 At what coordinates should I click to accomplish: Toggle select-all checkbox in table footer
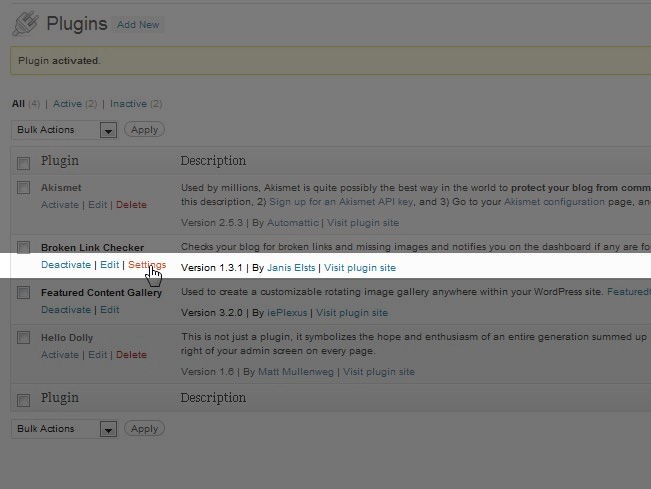24,400
